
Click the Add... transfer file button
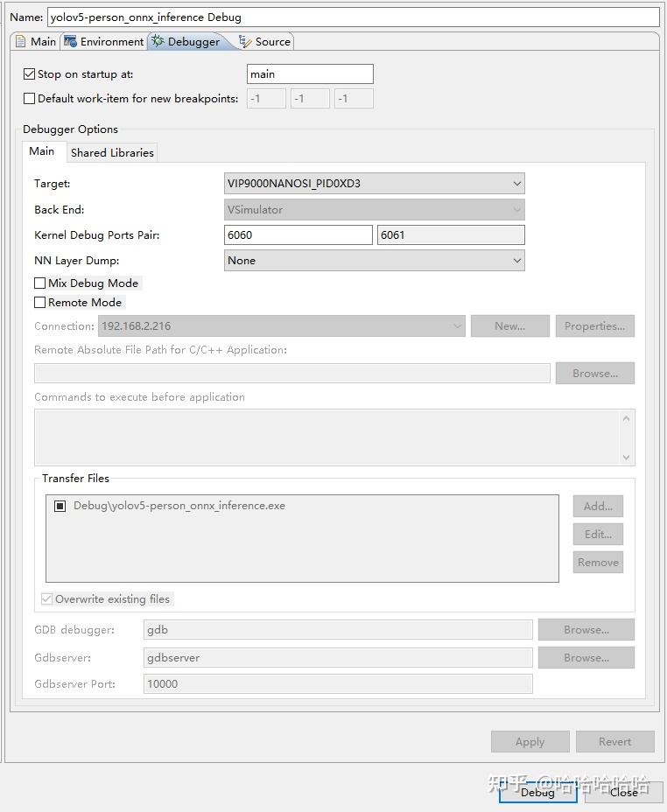(x=598, y=507)
